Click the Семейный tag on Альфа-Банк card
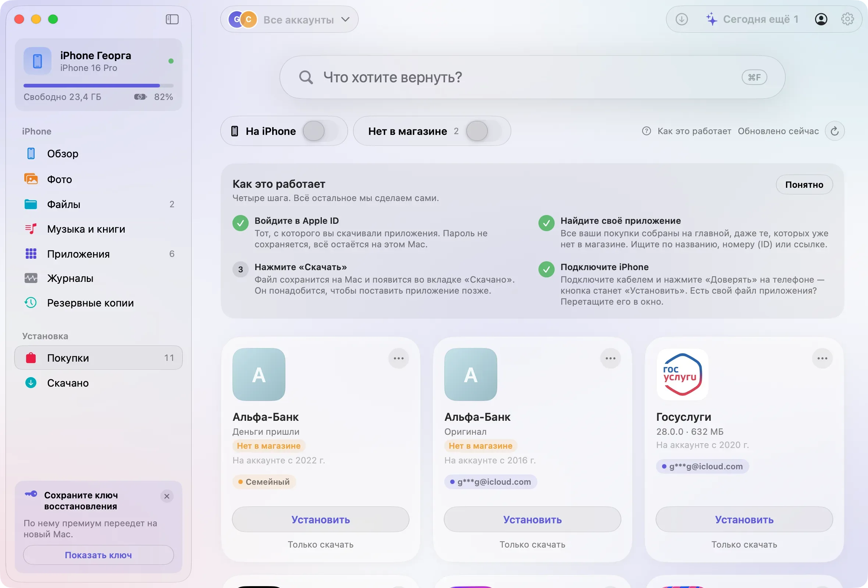The height and width of the screenshot is (588, 868). (x=264, y=482)
